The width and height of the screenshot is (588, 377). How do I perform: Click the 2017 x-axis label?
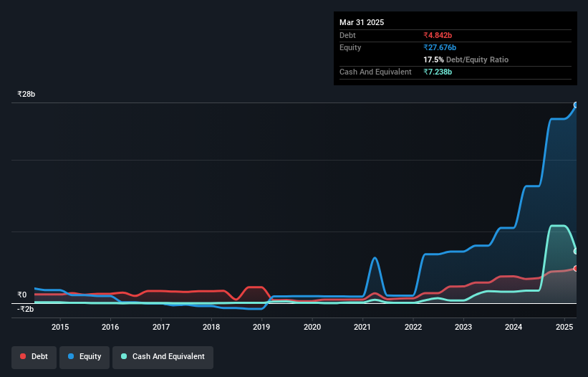pyautogui.click(x=161, y=327)
